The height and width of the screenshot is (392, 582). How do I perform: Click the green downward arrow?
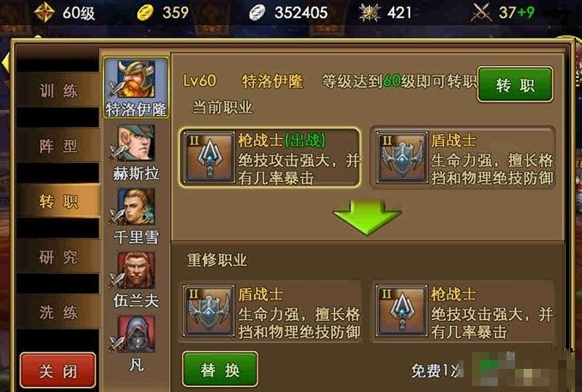tap(367, 217)
